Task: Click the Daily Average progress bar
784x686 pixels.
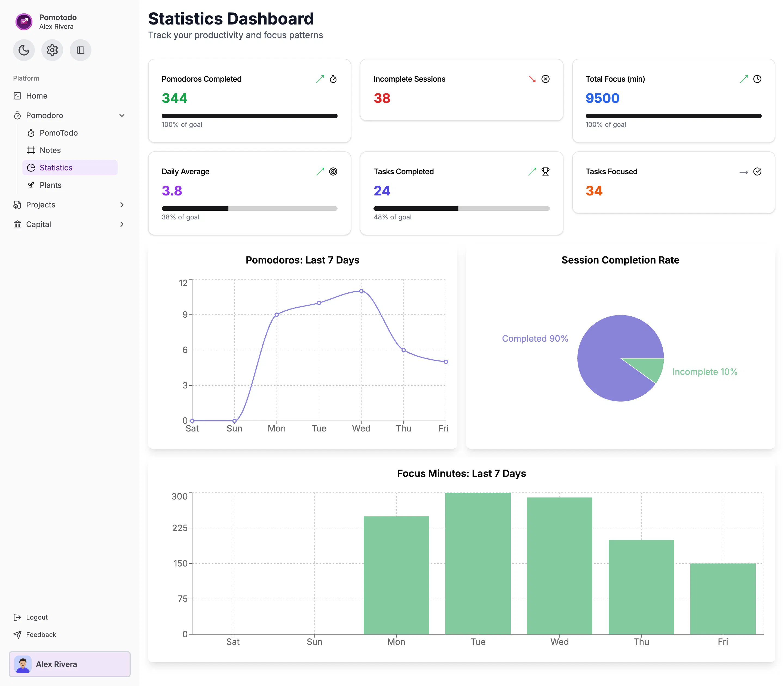Action: [250, 209]
